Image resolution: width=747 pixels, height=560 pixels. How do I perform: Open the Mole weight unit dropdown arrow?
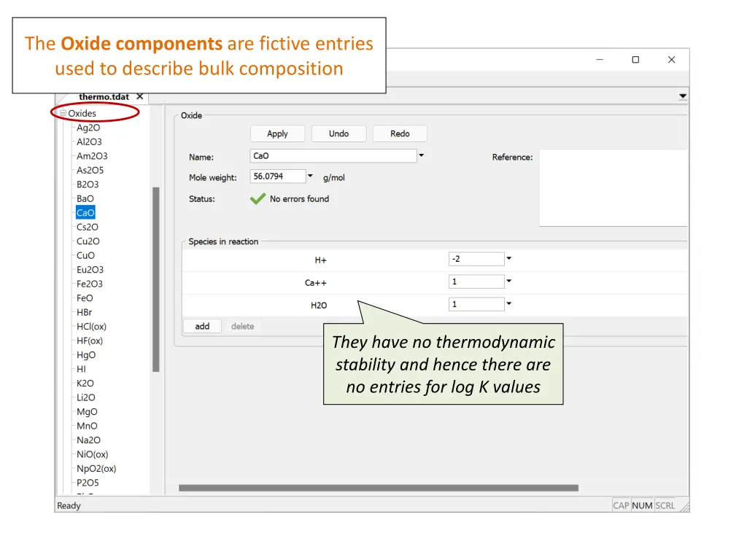pos(310,176)
